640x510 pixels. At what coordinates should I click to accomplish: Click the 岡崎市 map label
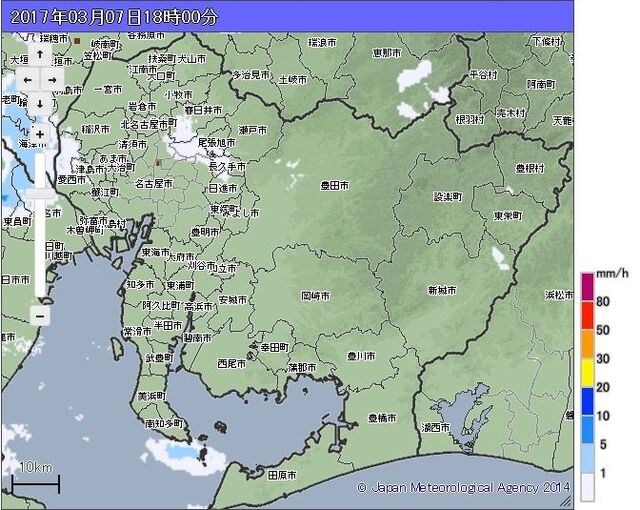pyautogui.click(x=316, y=296)
